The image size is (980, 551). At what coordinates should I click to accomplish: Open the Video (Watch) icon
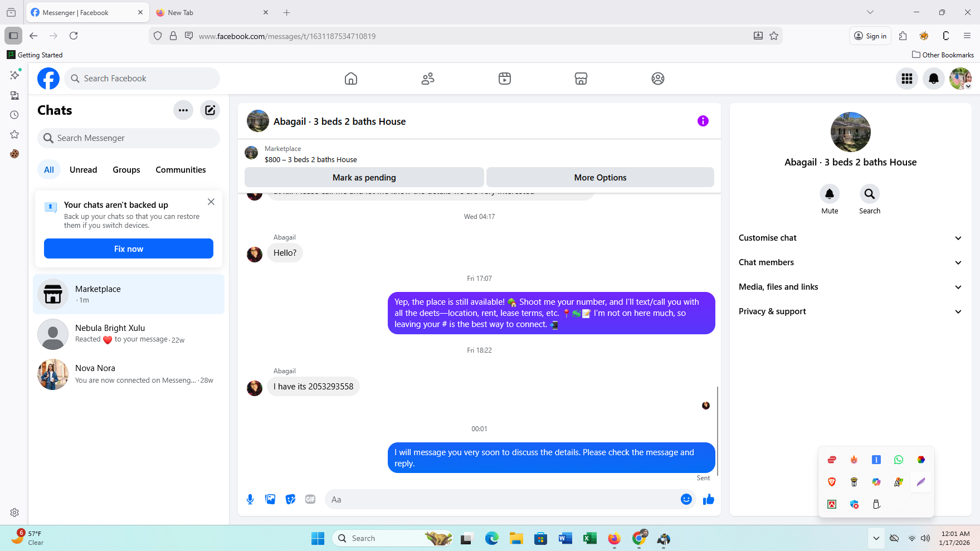tap(505, 79)
